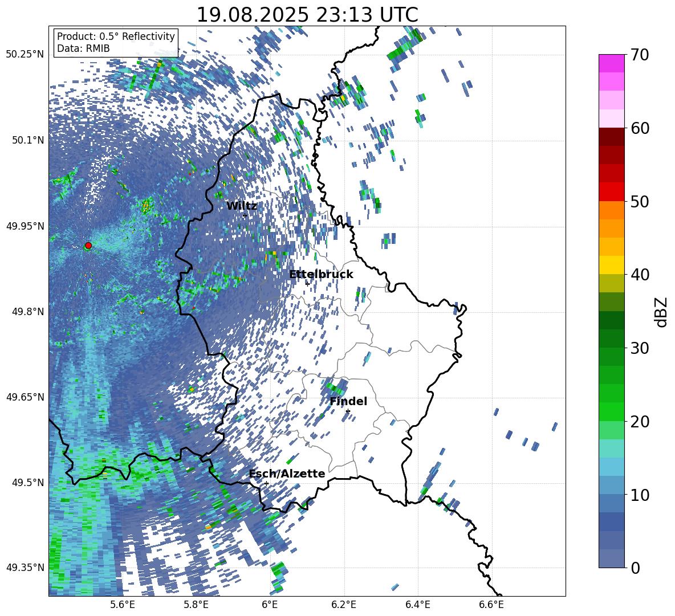The width and height of the screenshot is (675, 616).
Task: Click the 10 dBZ colorbar tick label
Action: point(640,495)
